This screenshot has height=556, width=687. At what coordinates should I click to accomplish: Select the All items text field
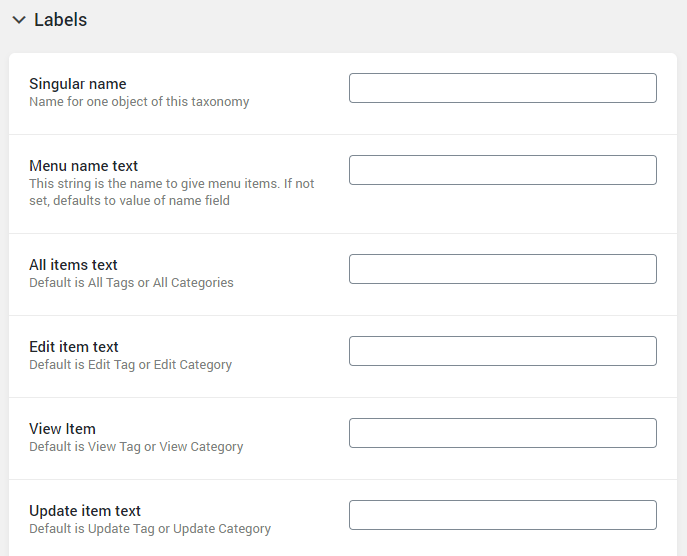point(503,269)
